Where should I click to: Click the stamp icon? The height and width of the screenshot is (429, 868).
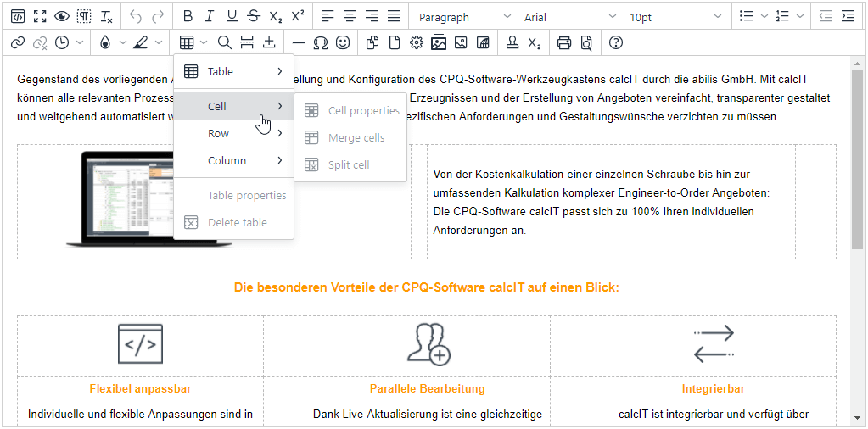tap(512, 42)
